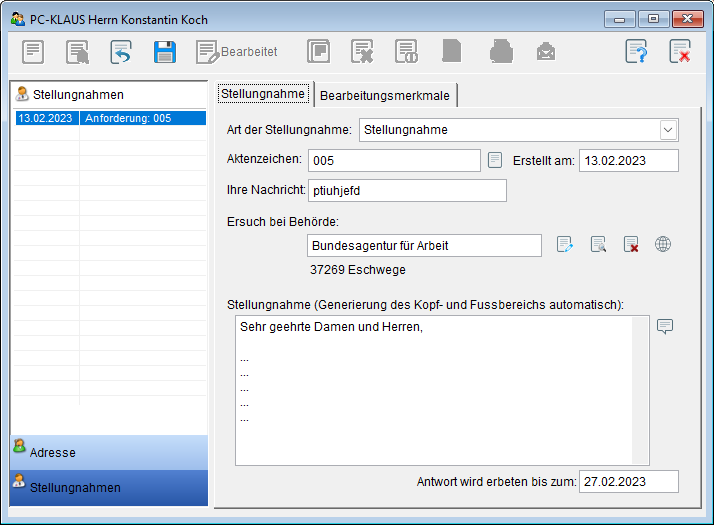Switch to the Bearbeitungsmerkmale tab
The width and height of the screenshot is (714, 525).
385,95
